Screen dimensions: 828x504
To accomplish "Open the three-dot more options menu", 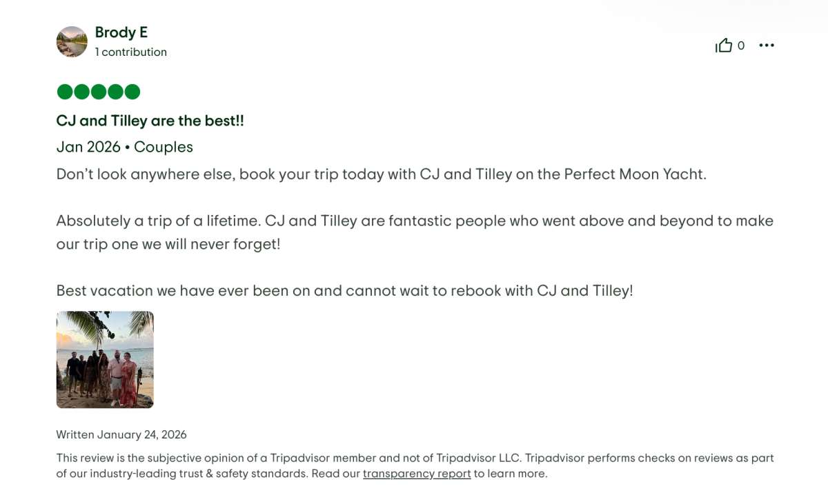I will coord(767,46).
